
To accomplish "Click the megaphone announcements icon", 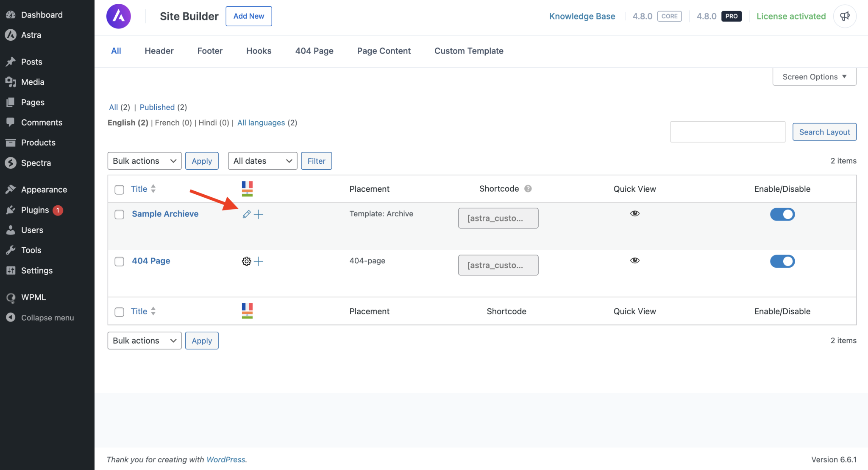I will (845, 16).
